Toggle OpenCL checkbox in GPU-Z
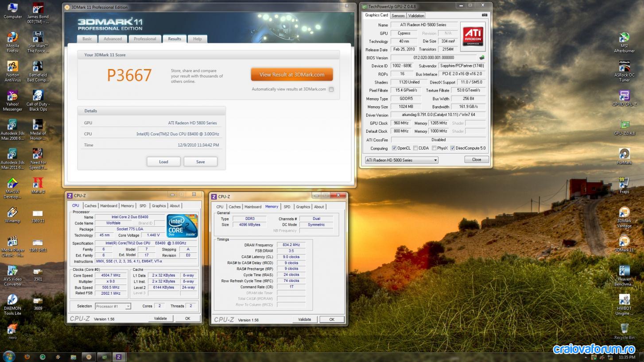 click(394, 148)
